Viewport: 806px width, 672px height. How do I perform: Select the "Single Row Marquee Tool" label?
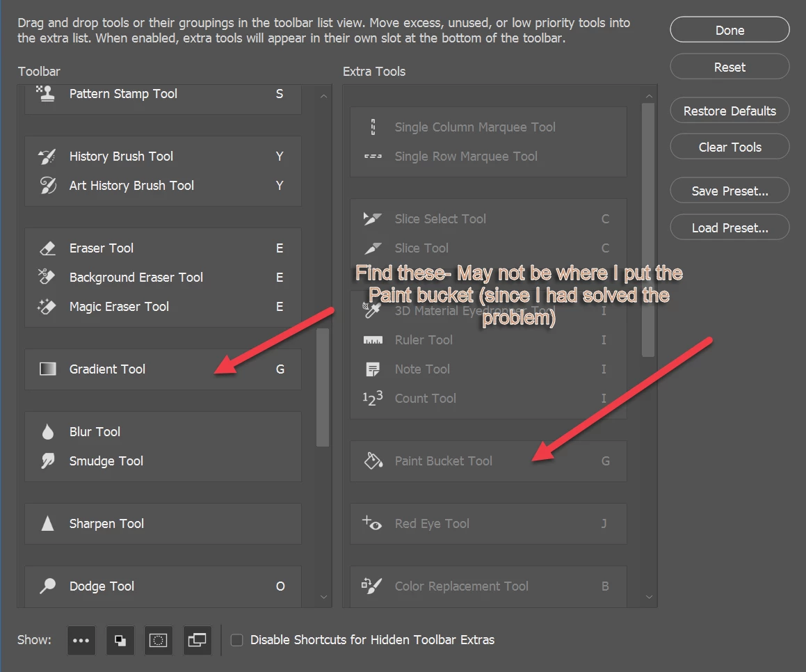[466, 157]
